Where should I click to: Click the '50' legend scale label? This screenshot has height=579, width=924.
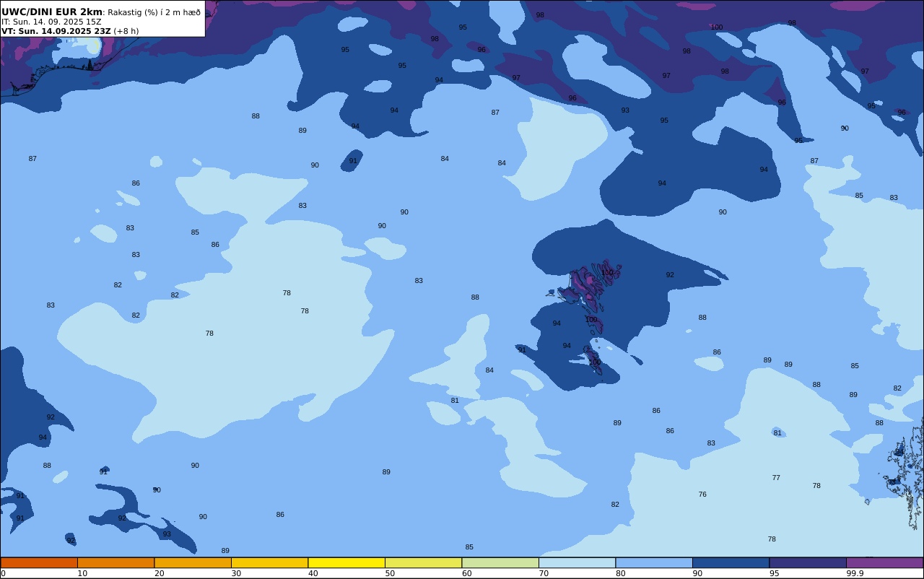click(x=390, y=573)
